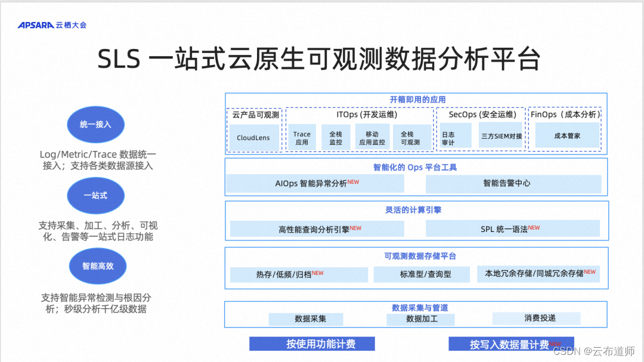Viewport: 644px width, 362px height.
Task: Click the 云产品可观测 group label
Action: (x=256, y=115)
